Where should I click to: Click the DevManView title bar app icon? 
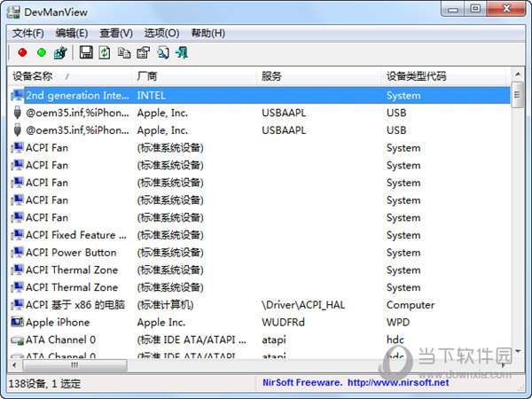point(13,12)
